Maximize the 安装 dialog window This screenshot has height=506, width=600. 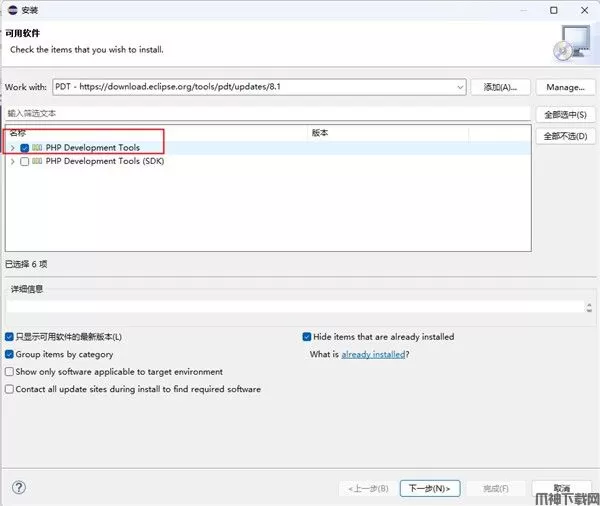point(554,10)
